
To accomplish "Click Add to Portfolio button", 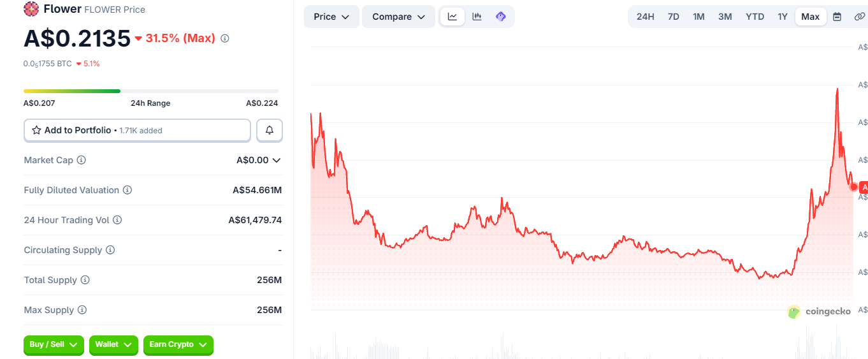I will (137, 130).
